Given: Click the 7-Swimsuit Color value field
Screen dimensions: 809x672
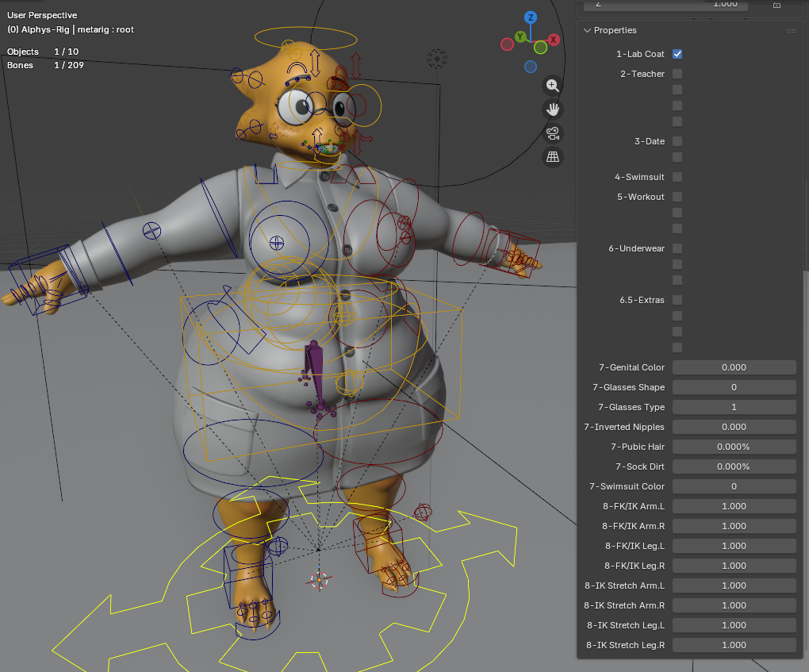Looking at the screenshot, I should pyautogui.click(x=734, y=486).
